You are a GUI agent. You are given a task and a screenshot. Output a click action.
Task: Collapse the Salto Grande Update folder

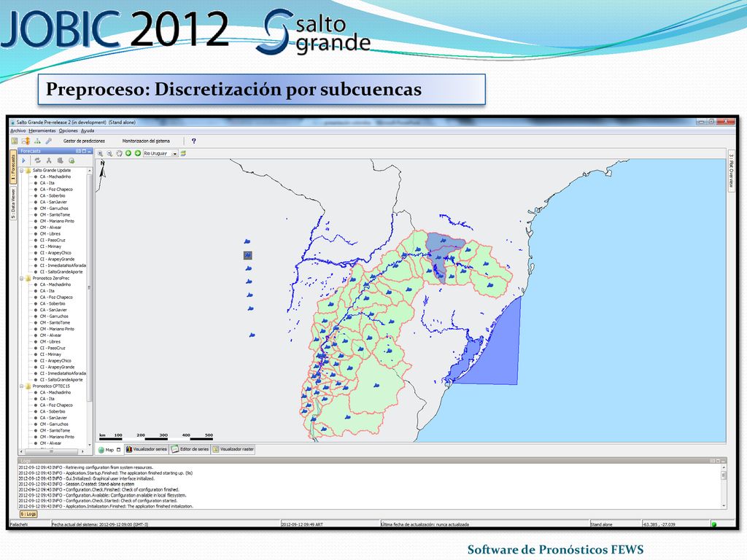(x=21, y=171)
